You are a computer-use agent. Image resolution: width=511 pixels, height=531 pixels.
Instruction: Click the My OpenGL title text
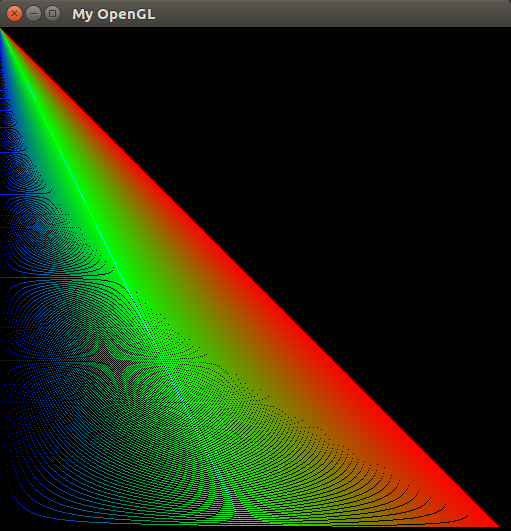tap(114, 15)
